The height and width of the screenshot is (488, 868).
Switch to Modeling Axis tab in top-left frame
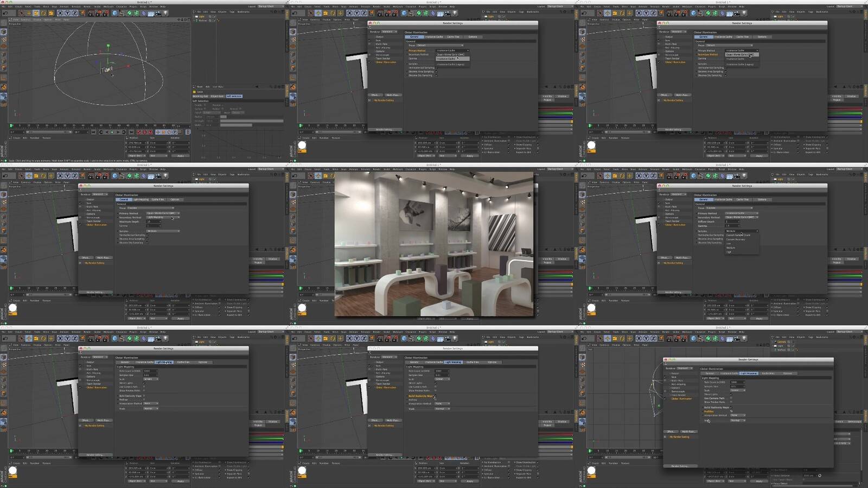pyautogui.click(x=200, y=96)
